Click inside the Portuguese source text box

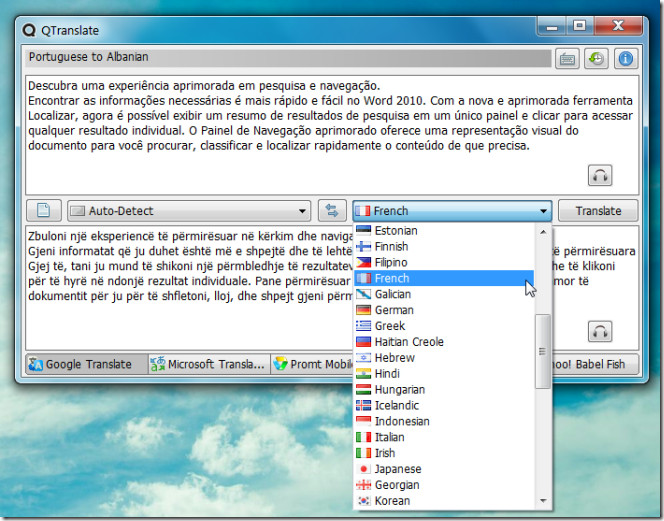tap(332, 135)
